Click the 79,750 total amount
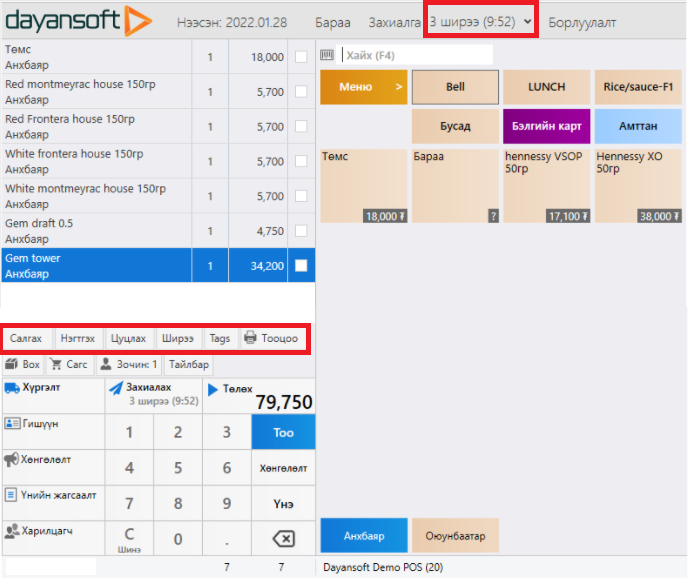Viewport: 688px width, 578px height. click(284, 402)
